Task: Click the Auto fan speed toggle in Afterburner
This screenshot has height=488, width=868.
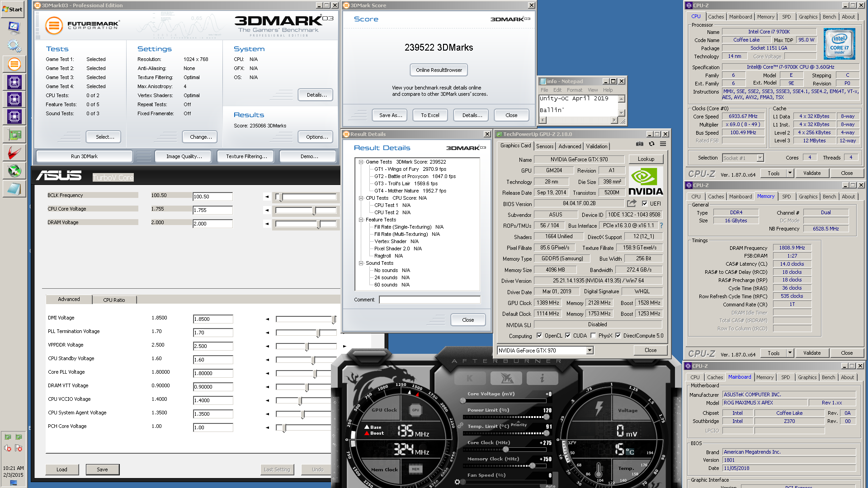Action: point(550,486)
